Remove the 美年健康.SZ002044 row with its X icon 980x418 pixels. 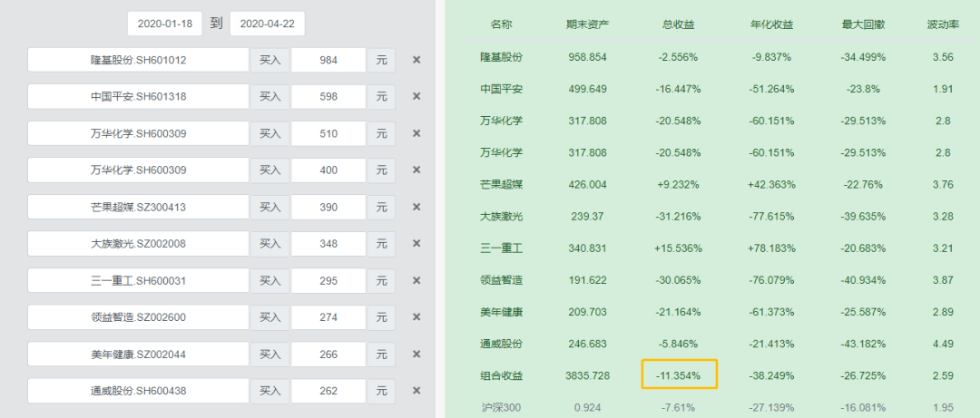pyautogui.click(x=416, y=355)
